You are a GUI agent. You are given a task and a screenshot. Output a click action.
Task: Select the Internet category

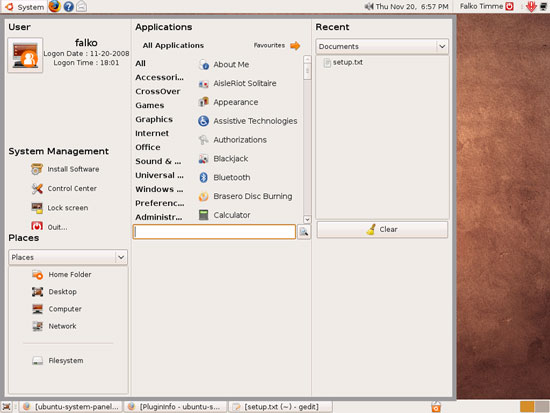[x=152, y=133]
